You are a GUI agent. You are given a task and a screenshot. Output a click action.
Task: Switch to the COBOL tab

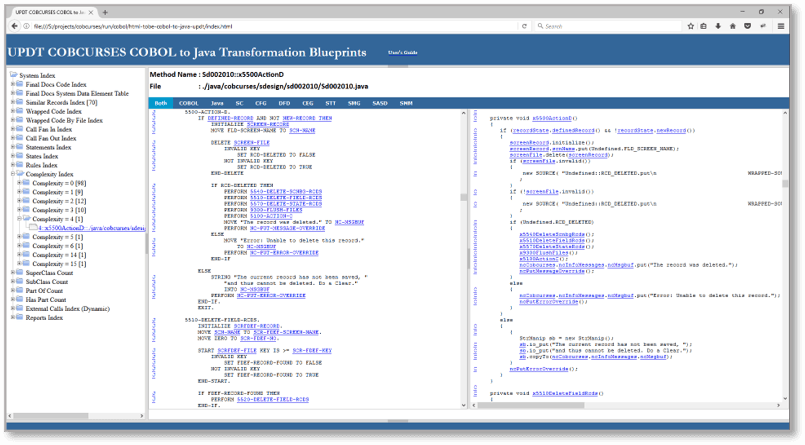(x=188, y=103)
